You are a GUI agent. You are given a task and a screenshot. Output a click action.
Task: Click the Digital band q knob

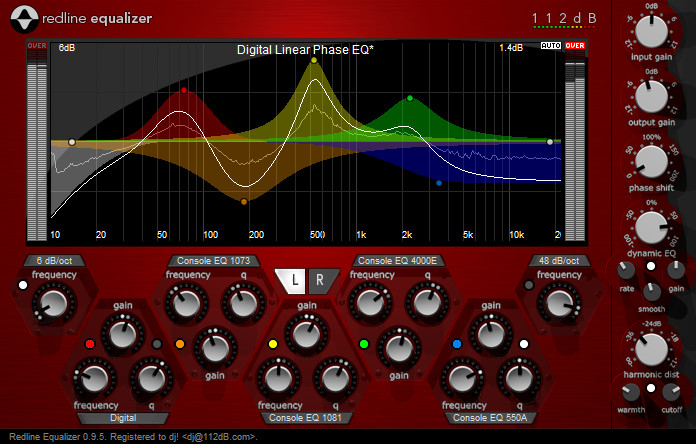point(151,380)
